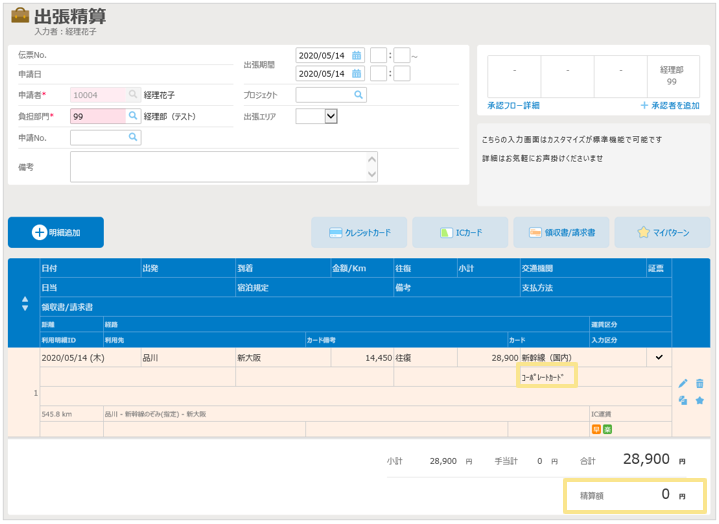Open calendar for the trip end date
This screenshot has width=719, height=524.
pos(356,74)
